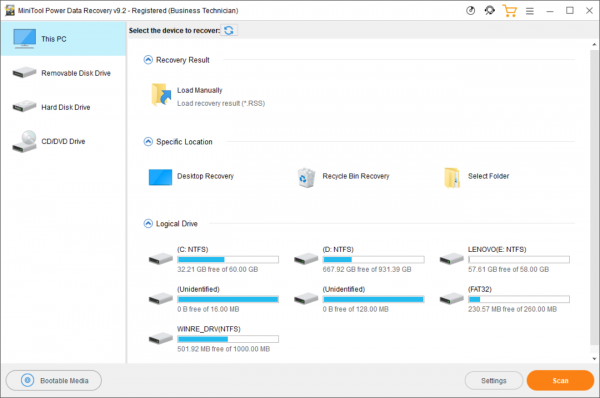This screenshot has height=398, width=600.
Task: Click the Select Folder label
Action: [488, 176]
